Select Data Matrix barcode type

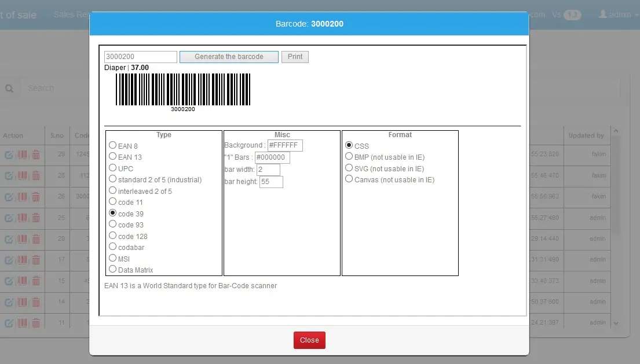pyautogui.click(x=113, y=269)
